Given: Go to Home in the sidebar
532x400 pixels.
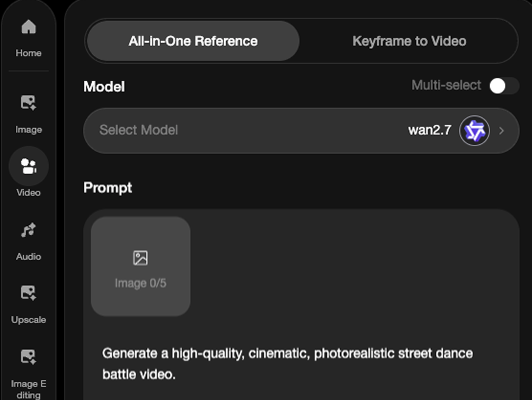Looking at the screenshot, I should click(x=28, y=37).
